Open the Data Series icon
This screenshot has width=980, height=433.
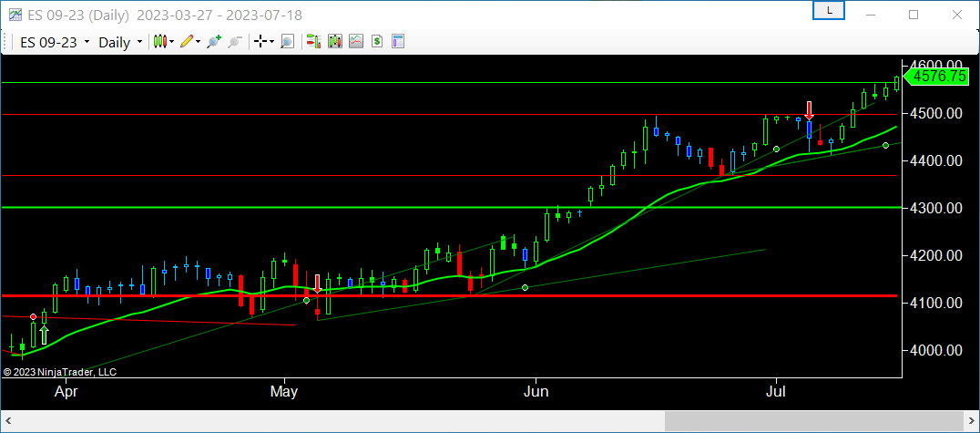[335, 42]
